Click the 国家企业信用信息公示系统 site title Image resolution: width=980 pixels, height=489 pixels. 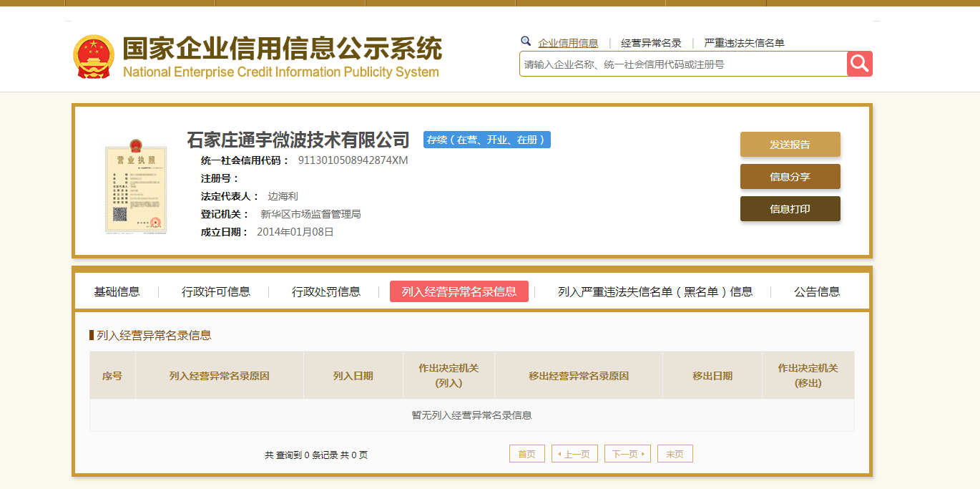click(x=283, y=48)
